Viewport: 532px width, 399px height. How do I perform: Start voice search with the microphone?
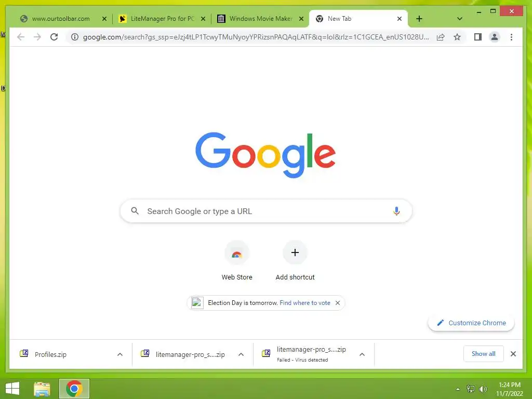pyautogui.click(x=396, y=211)
